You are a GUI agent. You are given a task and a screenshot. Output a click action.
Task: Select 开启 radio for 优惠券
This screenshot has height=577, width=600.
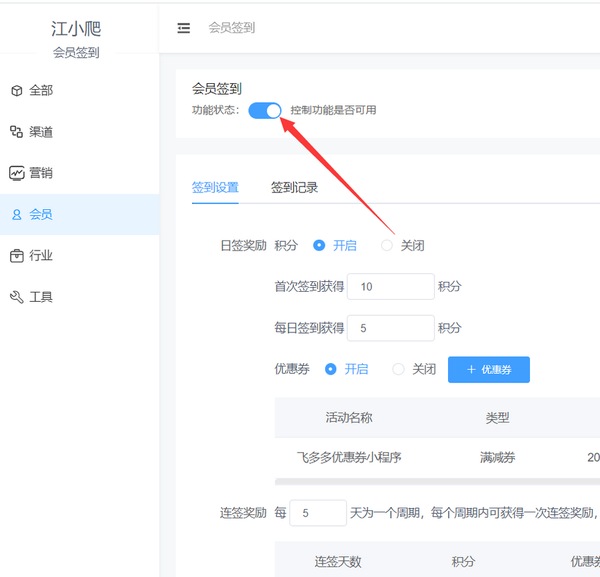[331, 369]
